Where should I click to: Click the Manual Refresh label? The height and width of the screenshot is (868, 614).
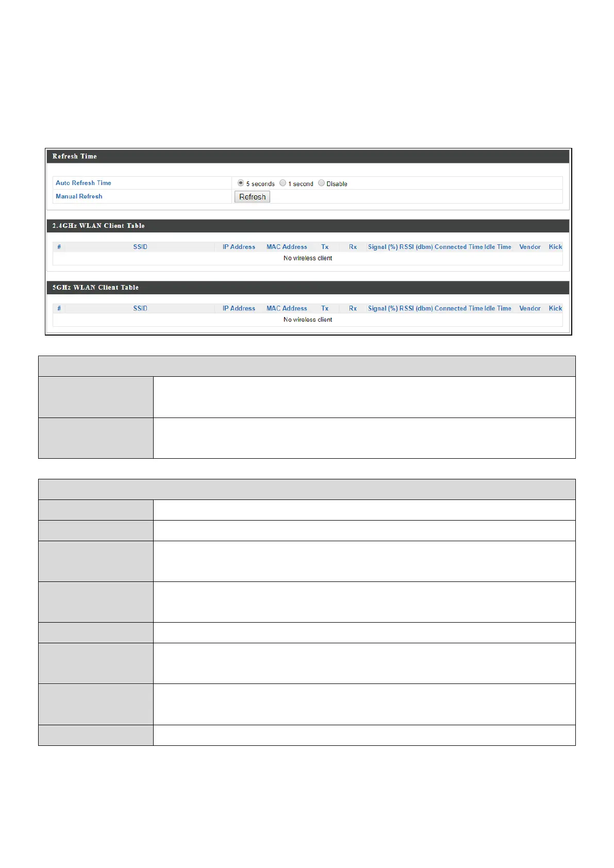(x=79, y=196)
